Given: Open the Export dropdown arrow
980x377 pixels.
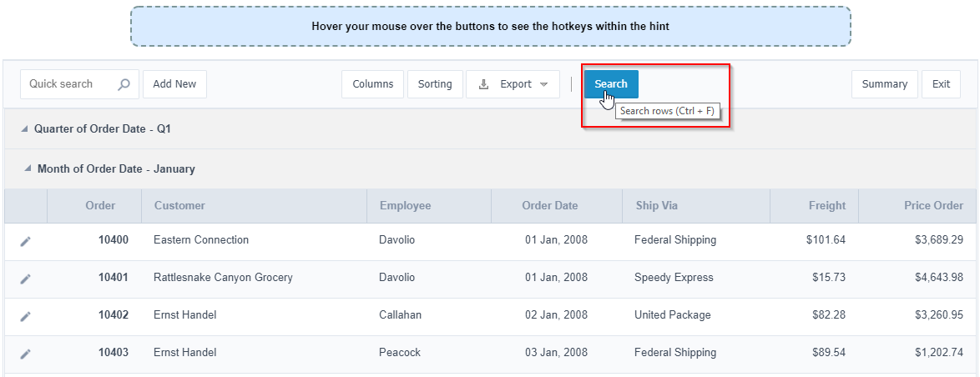Looking at the screenshot, I should (544, 84).
